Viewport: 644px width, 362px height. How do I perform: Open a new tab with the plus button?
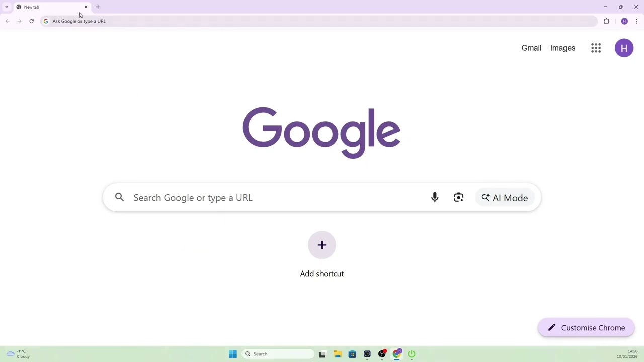point(98,7)
